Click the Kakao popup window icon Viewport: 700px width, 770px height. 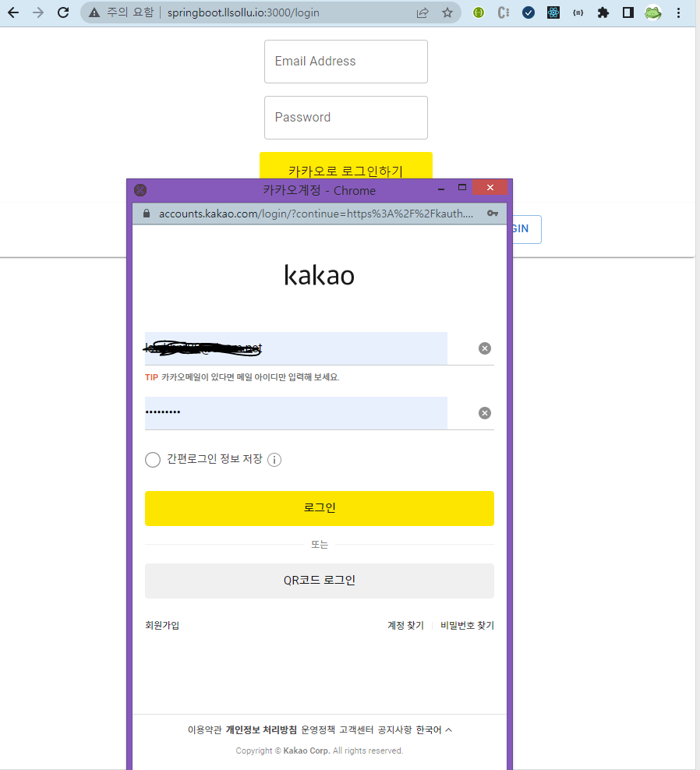coord(140,190)
